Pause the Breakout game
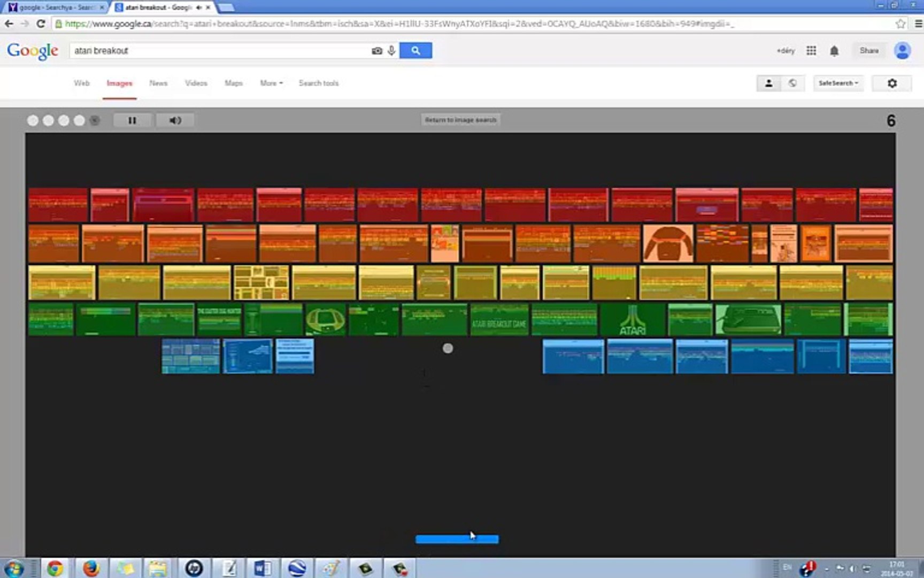Viewport: 924px width, 578px height. [x=132, y=120]
